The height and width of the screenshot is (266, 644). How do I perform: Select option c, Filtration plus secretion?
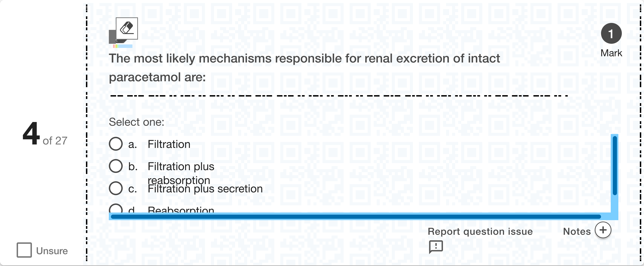click(x=116, y=188)
